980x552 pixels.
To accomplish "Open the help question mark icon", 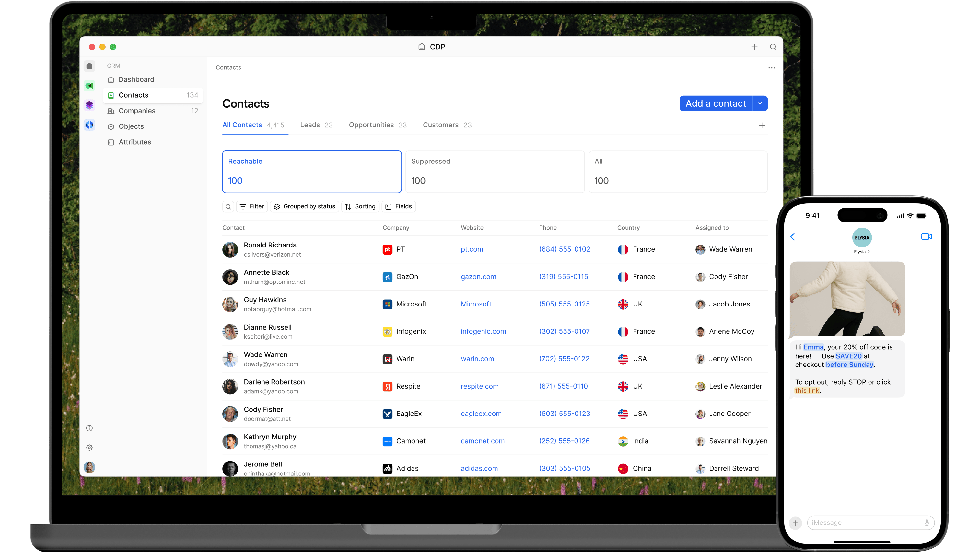I will (89, 428).
